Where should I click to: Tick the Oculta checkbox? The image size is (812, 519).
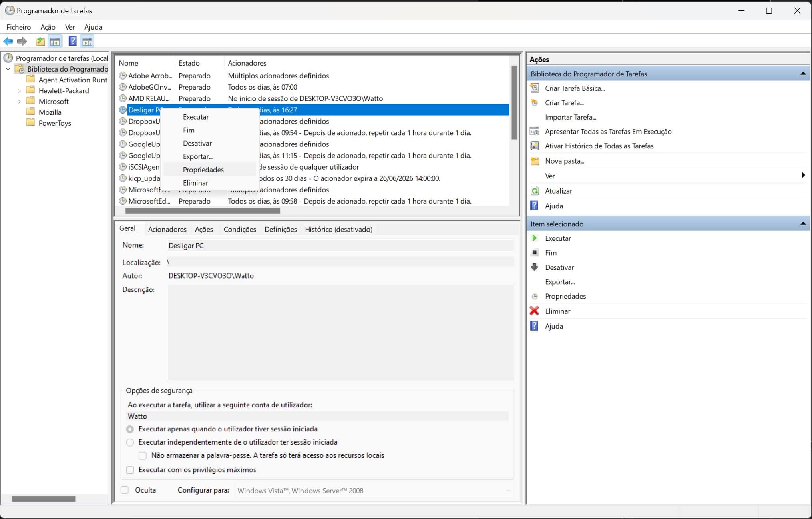click(125, 490)
